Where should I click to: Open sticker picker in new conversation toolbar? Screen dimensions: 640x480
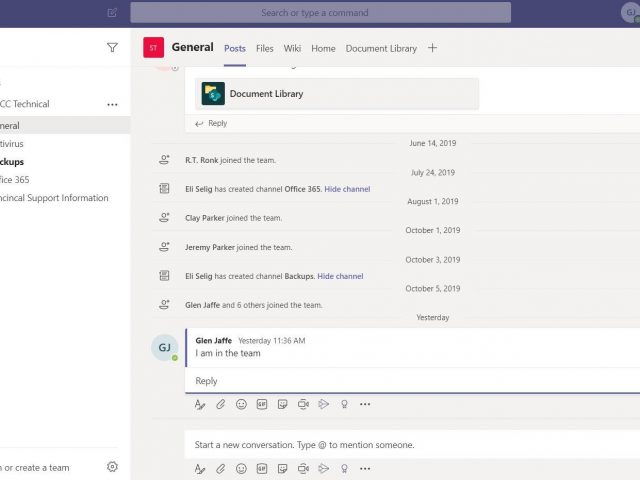pos(282,469)
